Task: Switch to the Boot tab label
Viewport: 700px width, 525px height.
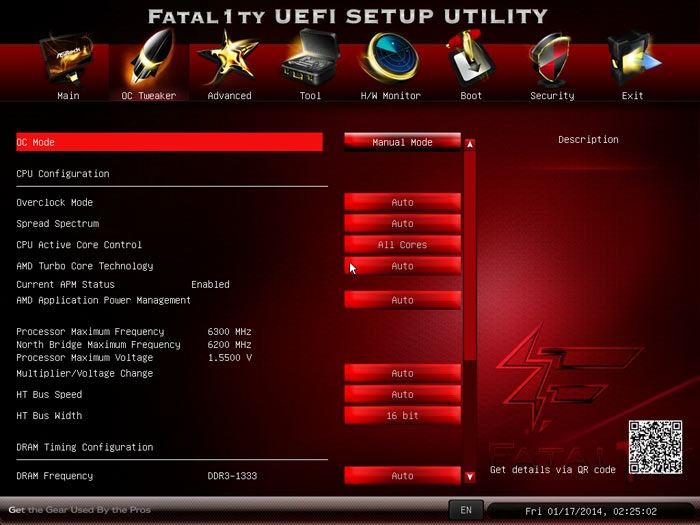Action: tap(471, 96)
